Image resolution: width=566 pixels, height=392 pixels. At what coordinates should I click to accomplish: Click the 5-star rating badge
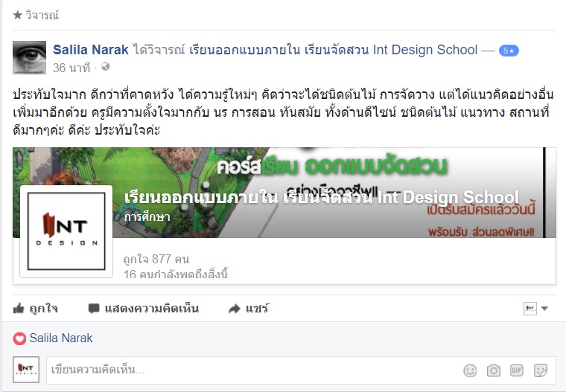509,51
